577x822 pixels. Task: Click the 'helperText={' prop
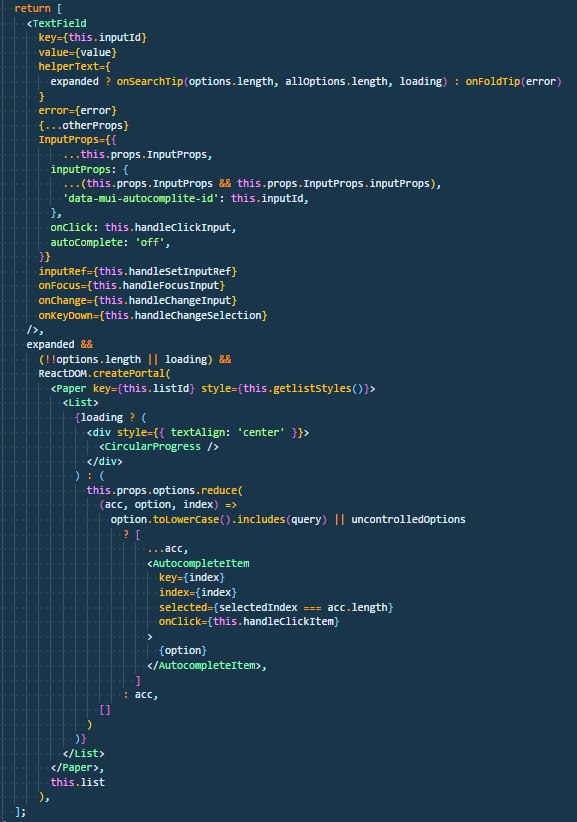pyautogui.click(x=74, y=67)
